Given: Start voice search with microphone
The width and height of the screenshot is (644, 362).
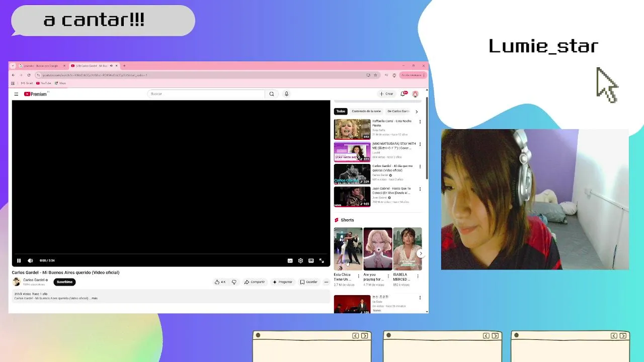Looking at the screenshot, I should click(x=286, y=94).
